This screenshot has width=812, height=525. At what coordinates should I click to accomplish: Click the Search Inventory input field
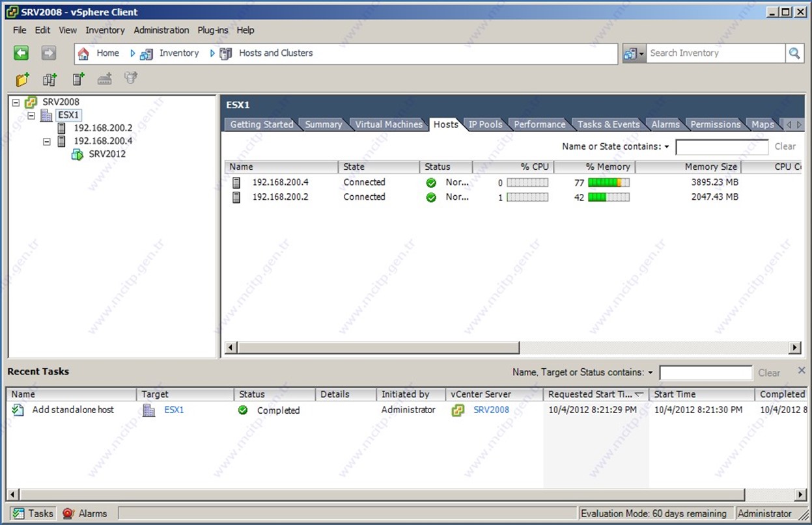tap(716, 53)
